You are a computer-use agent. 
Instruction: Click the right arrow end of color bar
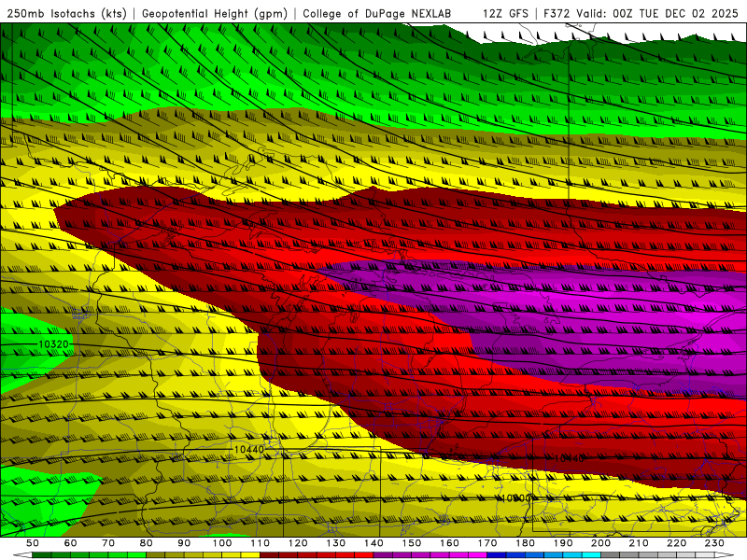click(723, 555)
